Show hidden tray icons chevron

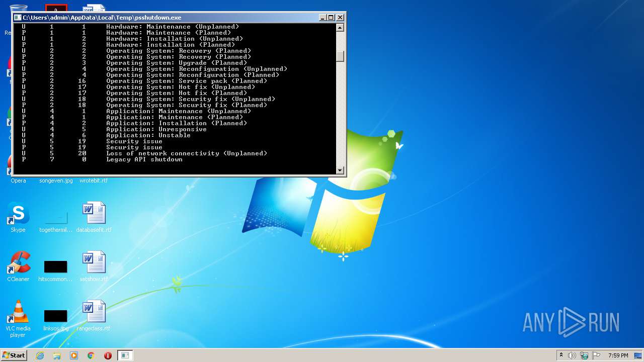click(561, 355)
